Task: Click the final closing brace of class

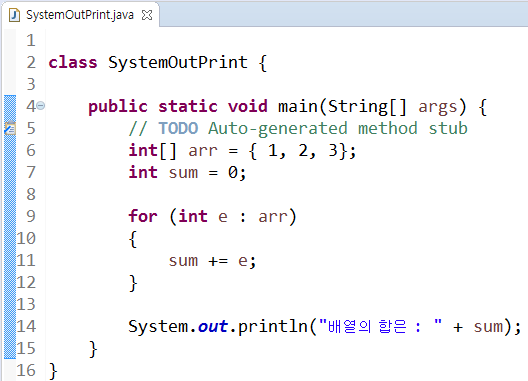Action: click(53, 371)
